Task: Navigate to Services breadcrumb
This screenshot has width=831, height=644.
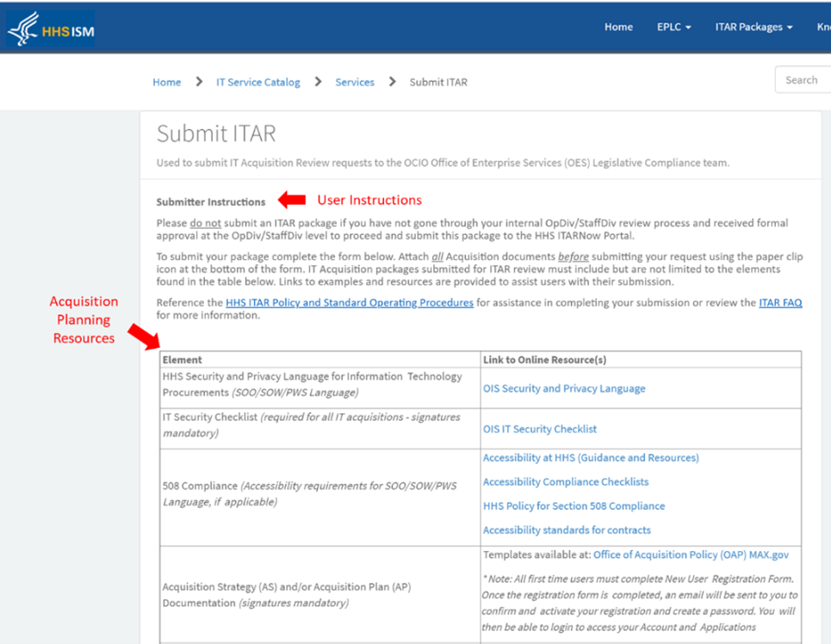Action: pos(355,82)
